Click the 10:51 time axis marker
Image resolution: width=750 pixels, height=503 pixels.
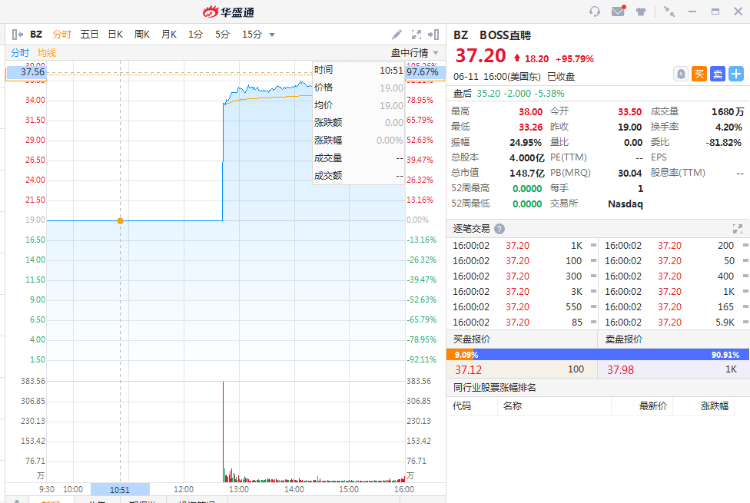point(120,490)
